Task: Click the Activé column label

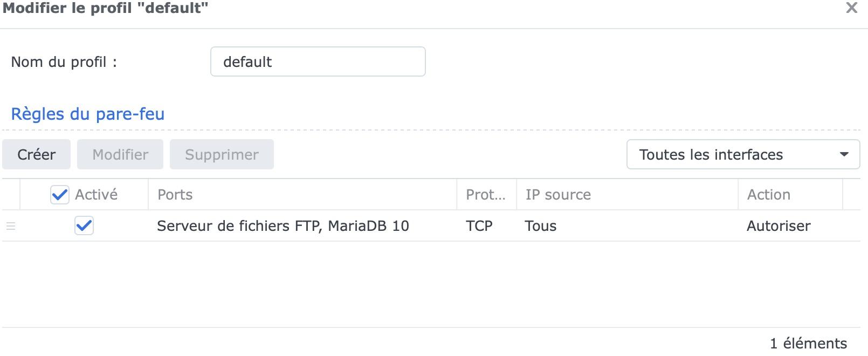Action: 96,195
